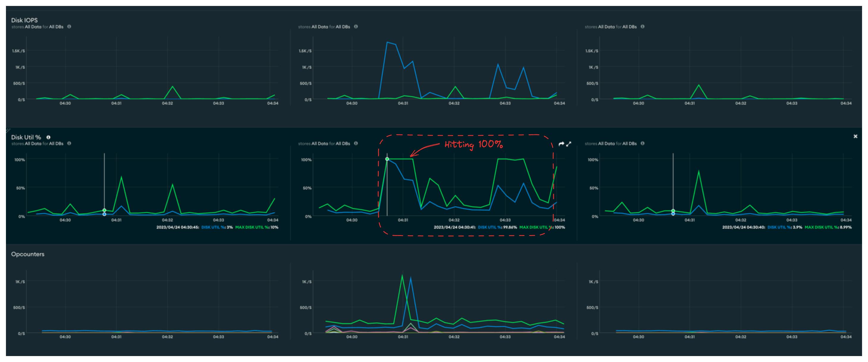Open info icon in first Disk IOPS chart subtitle
The image size is (868, 362).
point(69,27)
